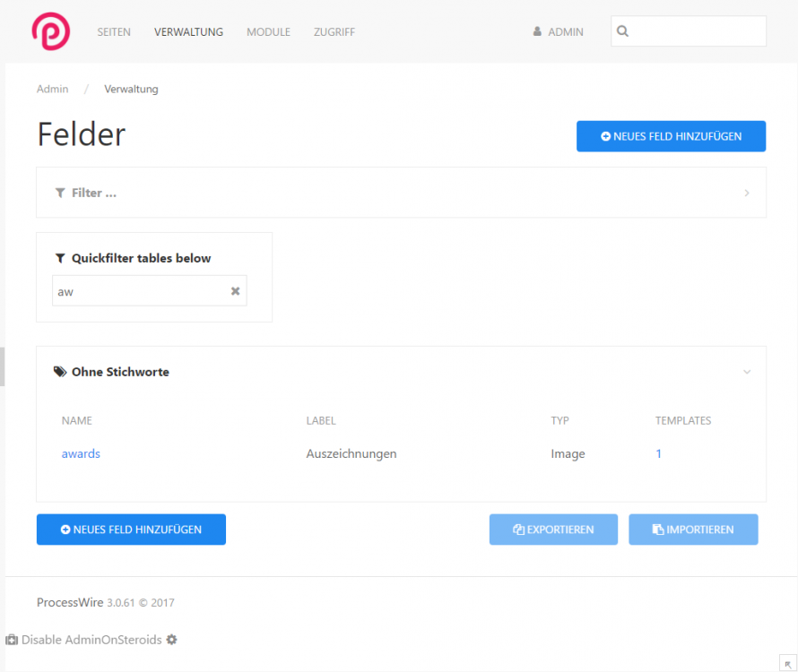
Task: Open the search magnifier icon
Action: click(623, 30)
